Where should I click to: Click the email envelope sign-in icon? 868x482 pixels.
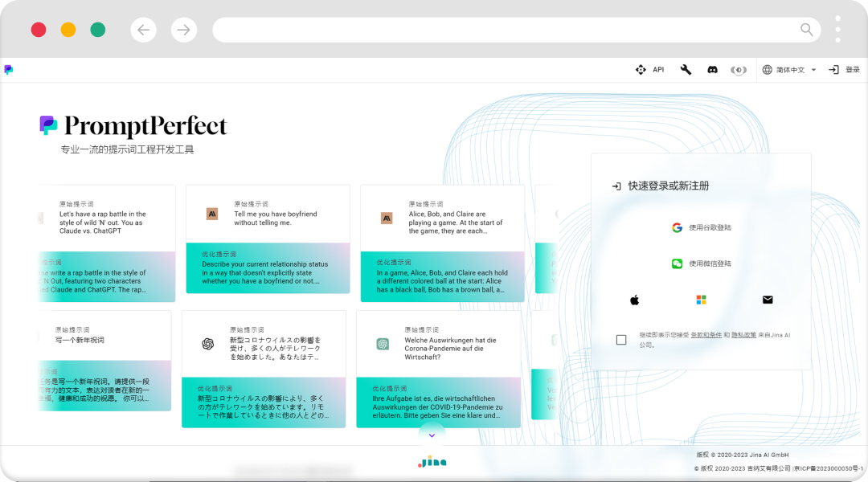tap(768, 300)
